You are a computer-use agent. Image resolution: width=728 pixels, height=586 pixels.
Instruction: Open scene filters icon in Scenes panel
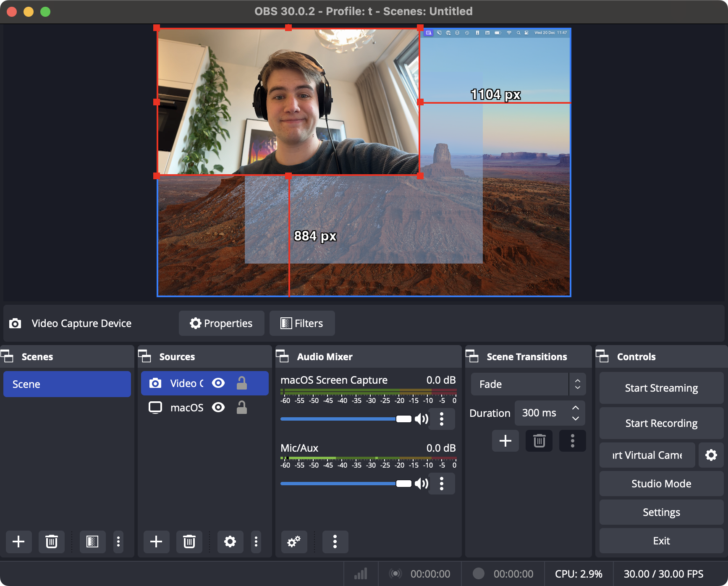click(x=92, y=542)
